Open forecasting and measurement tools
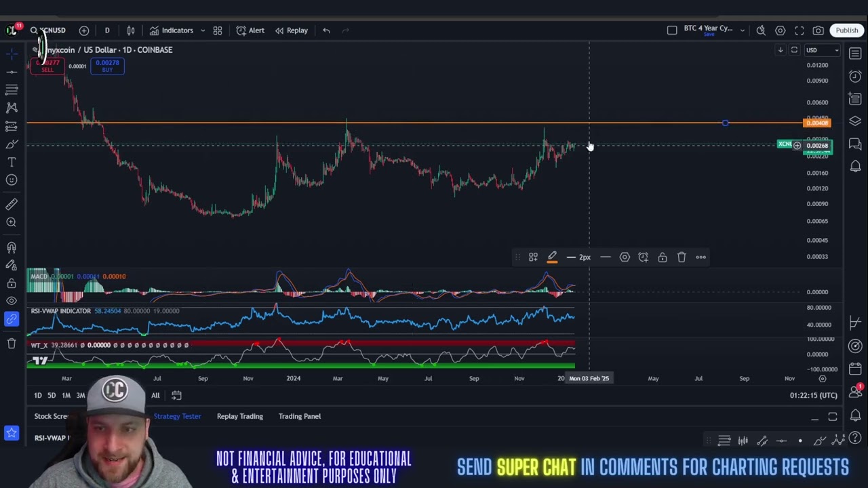This screenshot has height=488, width=868. tap(12, 126)
